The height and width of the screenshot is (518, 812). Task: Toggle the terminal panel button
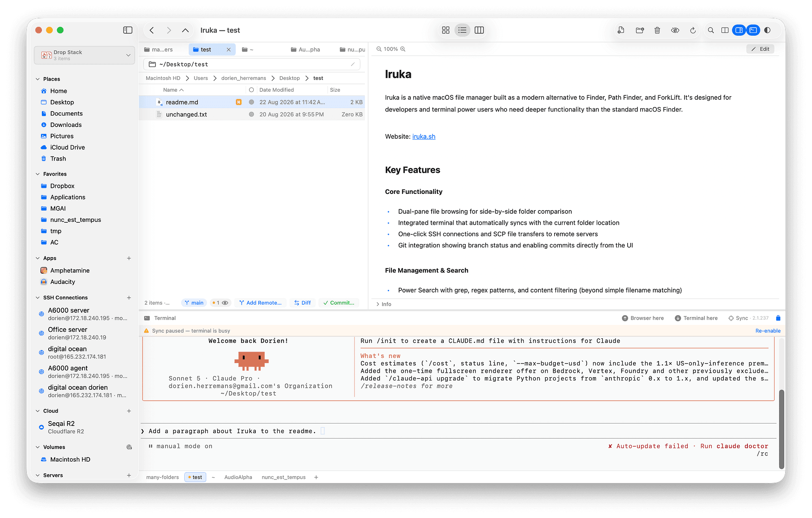753,30
